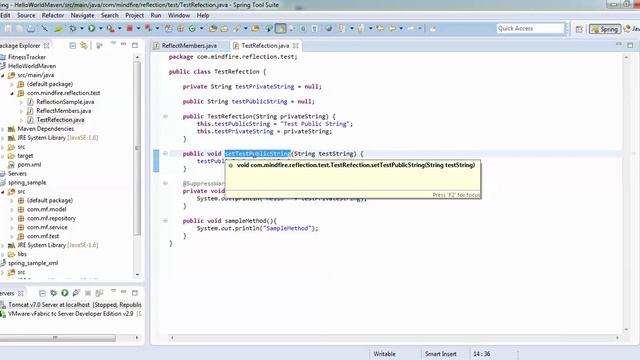Select com.mf.repository package
The height and width of the screenshot is (360, 640).
click(51, 218)
